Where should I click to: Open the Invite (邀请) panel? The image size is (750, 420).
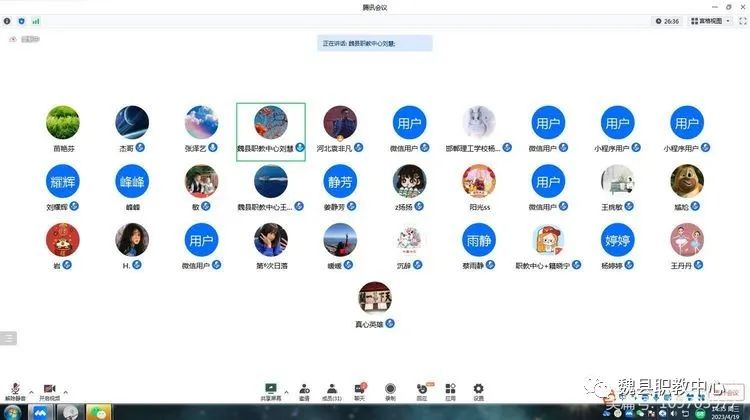point(304,390)
